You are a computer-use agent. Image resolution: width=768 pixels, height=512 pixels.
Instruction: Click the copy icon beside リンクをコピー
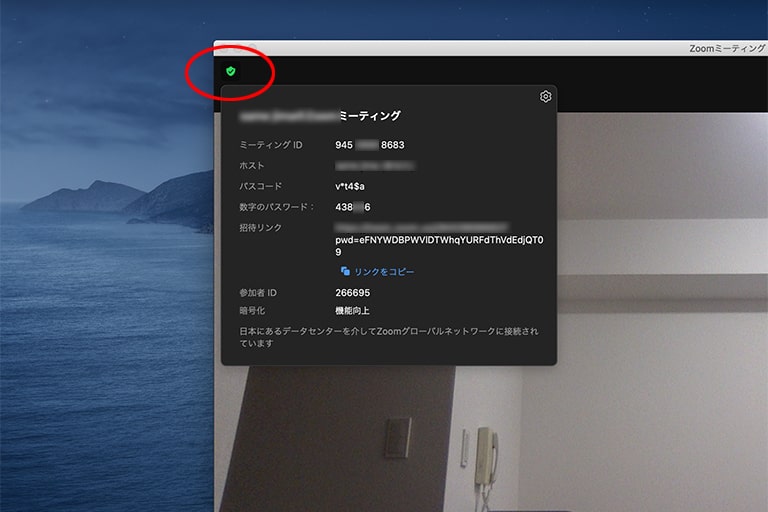[345, 271]
